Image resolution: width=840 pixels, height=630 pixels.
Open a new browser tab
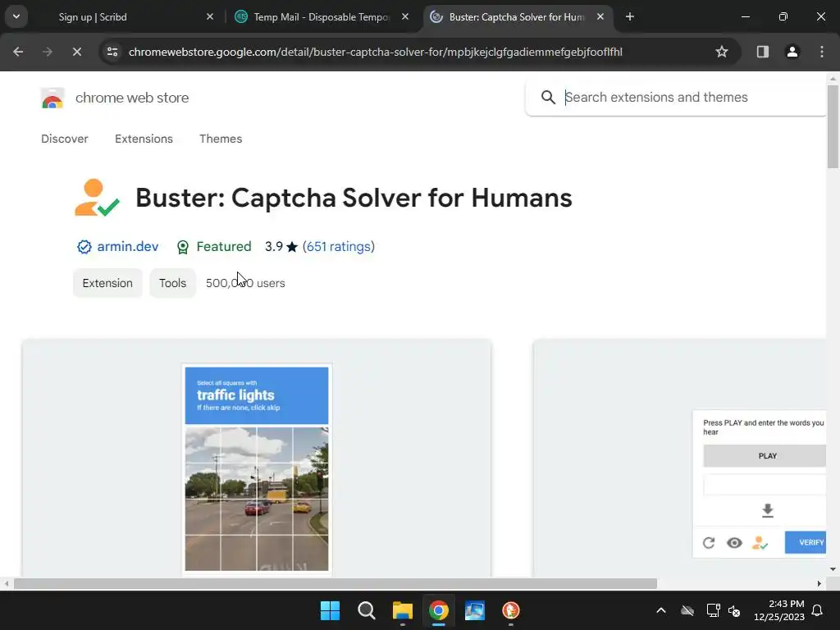click(x=630, y=16)
